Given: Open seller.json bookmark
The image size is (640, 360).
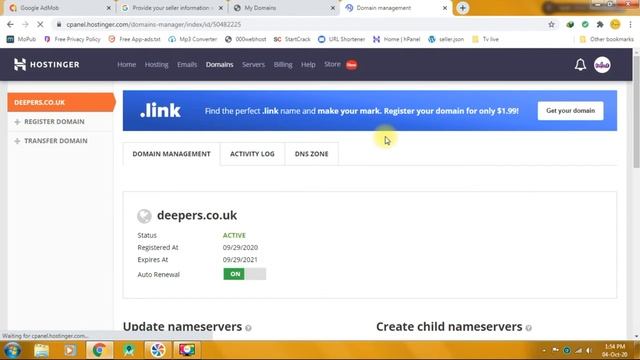Looking at the screenshot, I should tap(446, 39).
